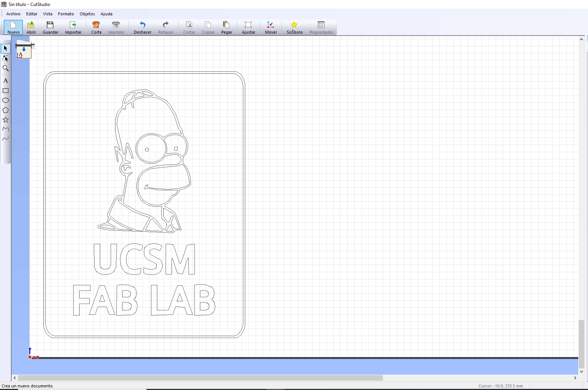The width and height of the screenshot is (588, 390).
Task: Select the ellipse drawing tool
Action: 6,100
